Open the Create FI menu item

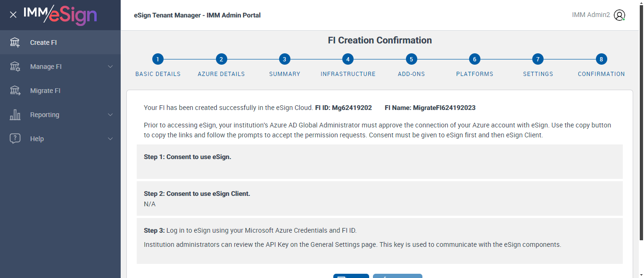click(x=43, y=42)
